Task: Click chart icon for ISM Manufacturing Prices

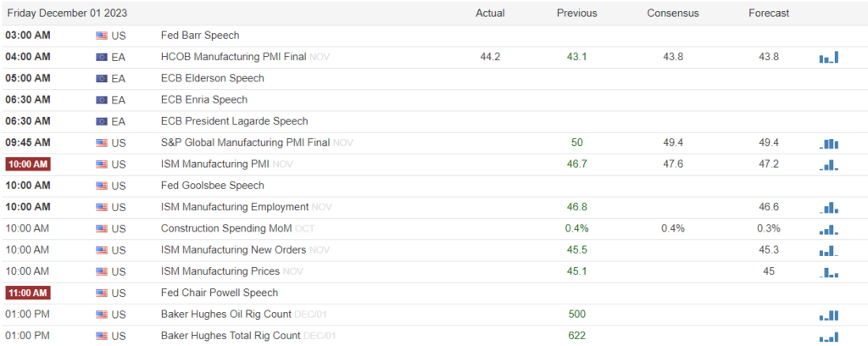Action: (x=829, y=272)
